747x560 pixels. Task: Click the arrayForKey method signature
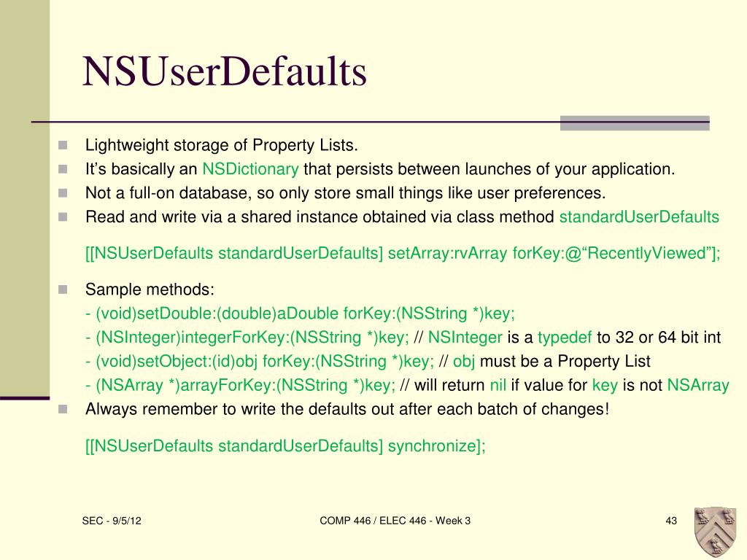click(x=241, y=385)
